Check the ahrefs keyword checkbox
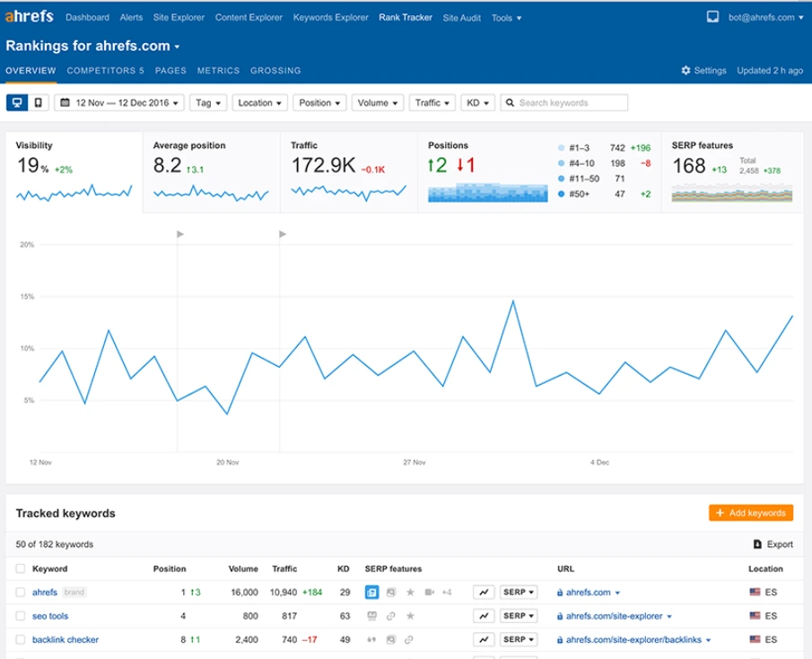This screenshot has width=812, height=659. coord(21,593)
